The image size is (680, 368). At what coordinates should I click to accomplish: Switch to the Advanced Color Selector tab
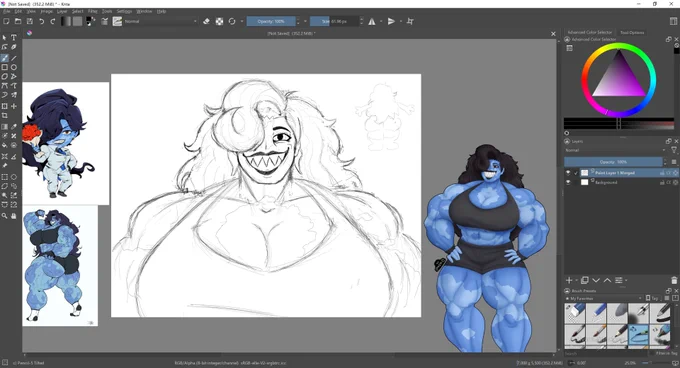click(x=590, y=33)
